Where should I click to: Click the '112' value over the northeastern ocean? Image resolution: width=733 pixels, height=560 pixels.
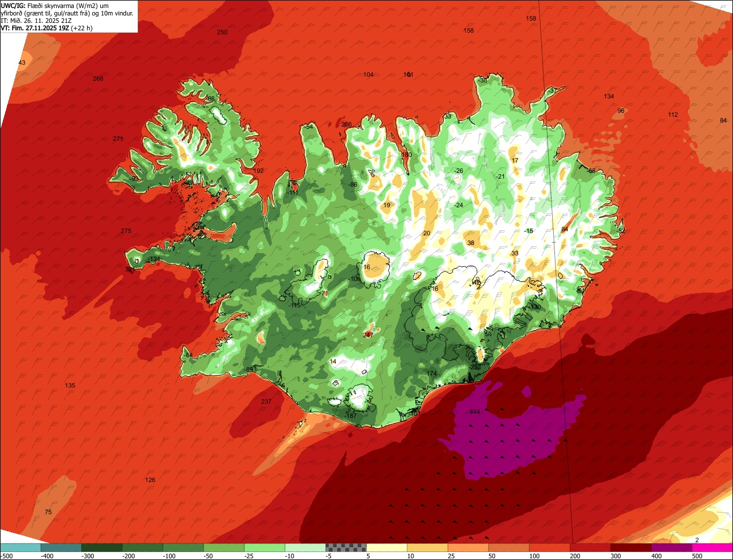click(673, 115)
